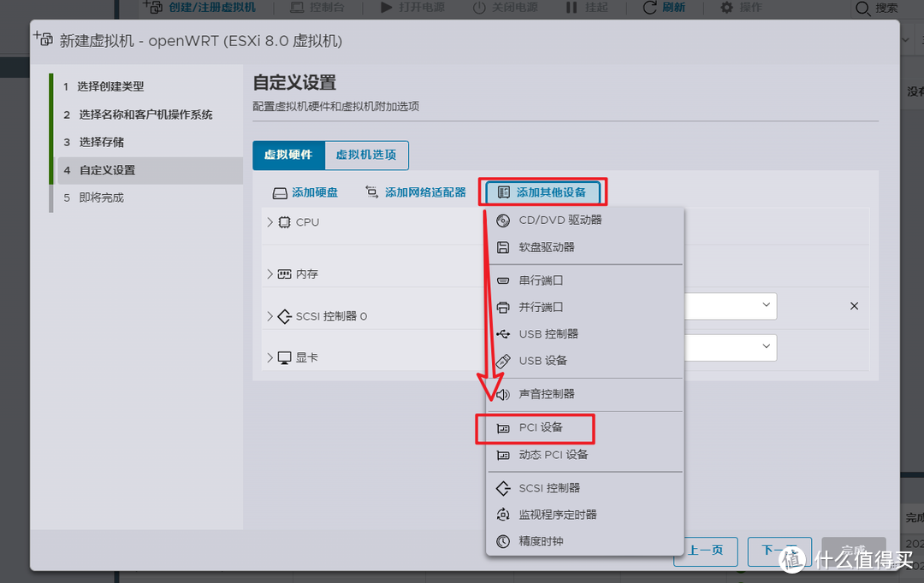Select CD/DVD 驱动器 disc icon
This screenshot has height=583, width=924.
click(503, 221)
